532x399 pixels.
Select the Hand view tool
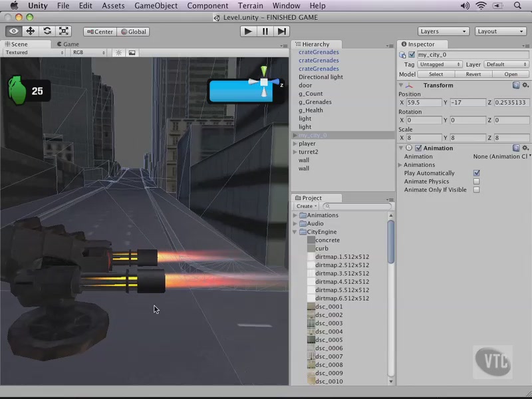[13, 31]
